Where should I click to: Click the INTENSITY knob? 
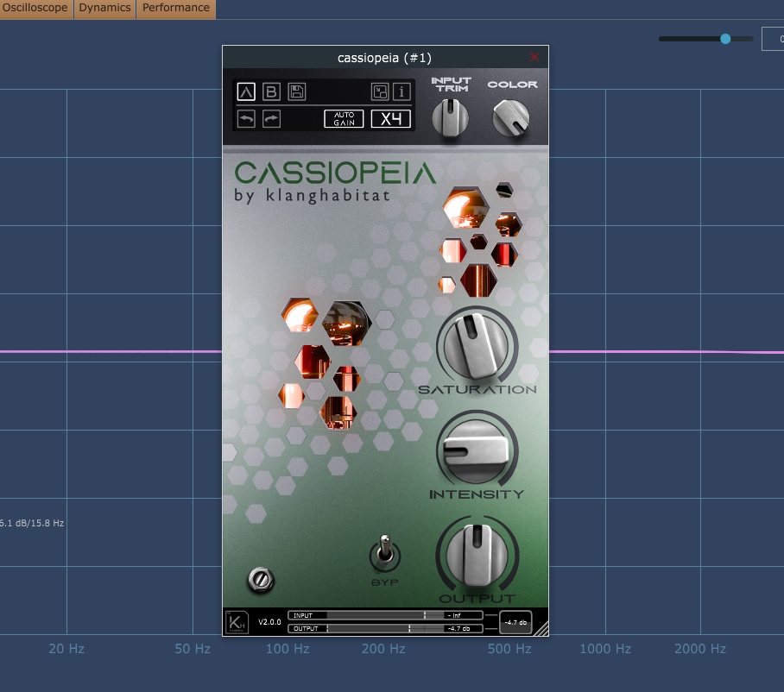click(x=477, y=450)
